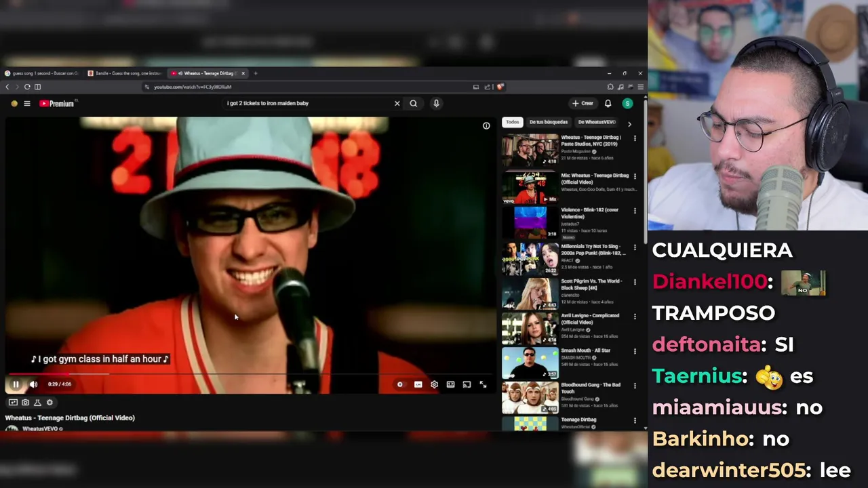Expand more filter chips with arrow

(629, 124)
